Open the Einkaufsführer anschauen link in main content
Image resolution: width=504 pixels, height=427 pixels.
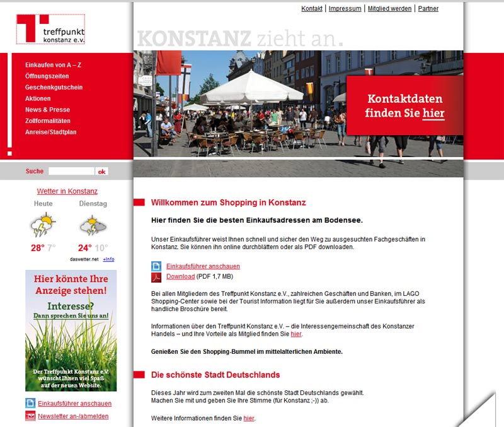click(203, 266)
